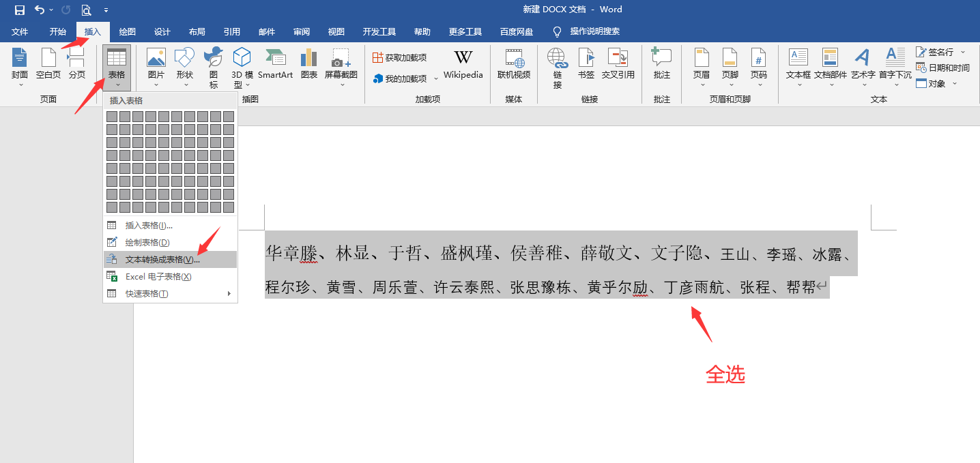This screenshot has width=980, height=463.
Task: Switch to the 布局 tab
Action: 197,32
